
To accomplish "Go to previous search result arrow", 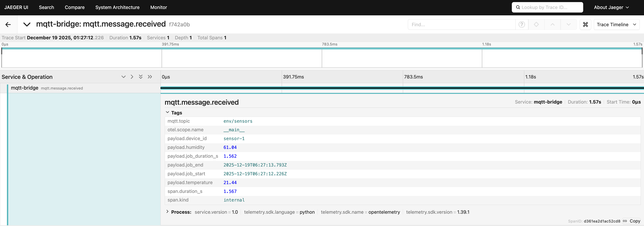I will coord(553,25).
